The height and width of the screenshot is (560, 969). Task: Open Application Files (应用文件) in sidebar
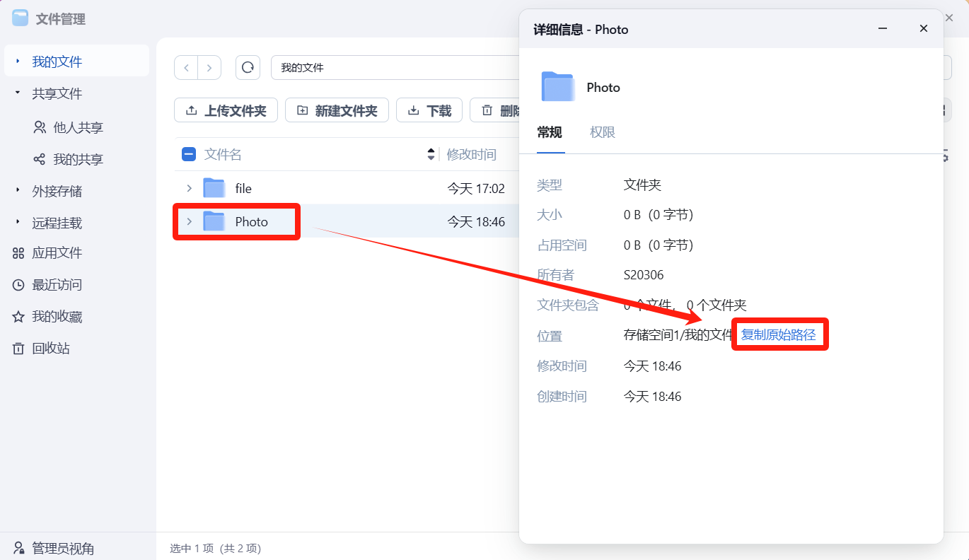[57, 253]
